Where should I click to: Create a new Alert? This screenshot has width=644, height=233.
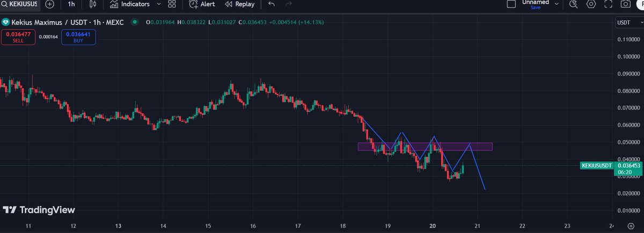point(202,4)
